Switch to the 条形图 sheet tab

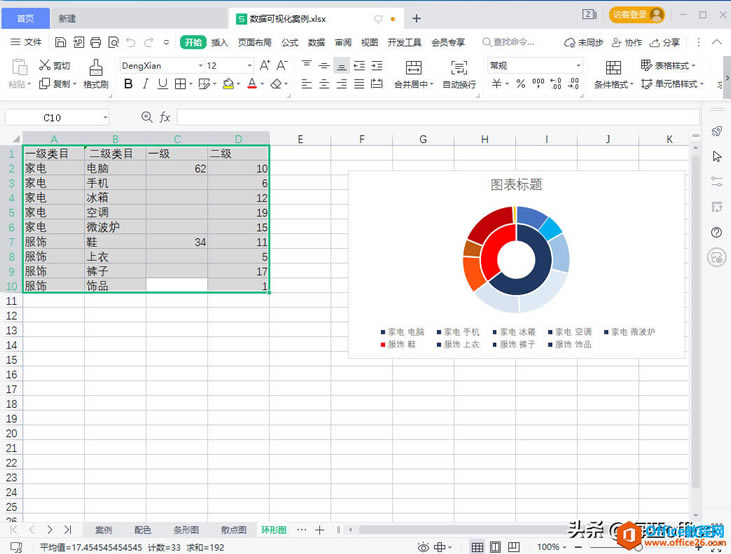(187, 529)
